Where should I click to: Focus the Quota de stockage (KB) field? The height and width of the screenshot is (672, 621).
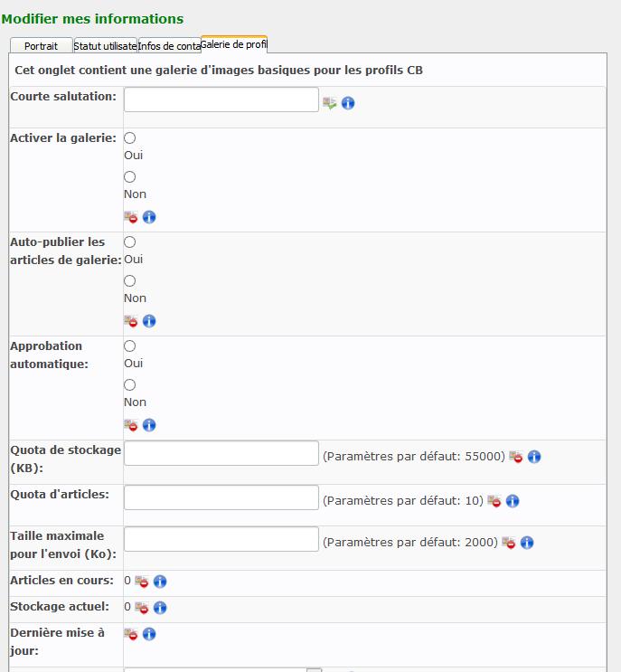pos(221,453)
